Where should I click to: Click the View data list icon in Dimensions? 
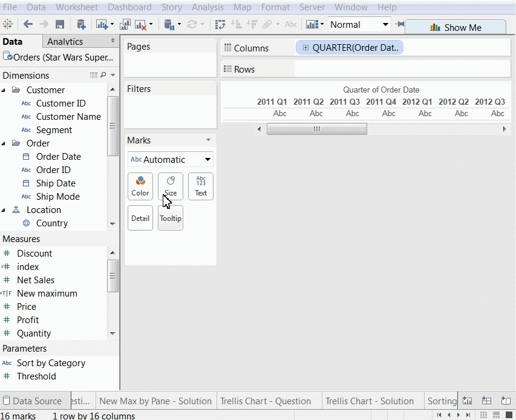click(94, 75)
